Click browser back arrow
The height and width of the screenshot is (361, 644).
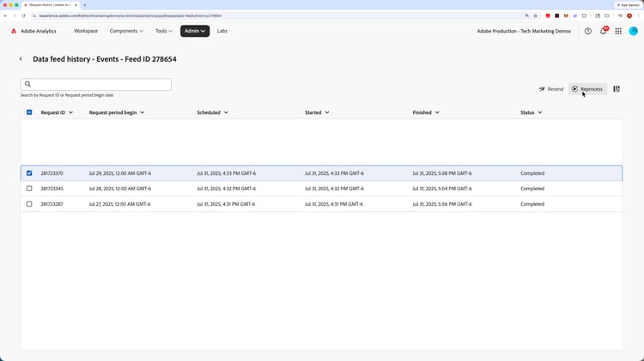[x=5, y=15]
